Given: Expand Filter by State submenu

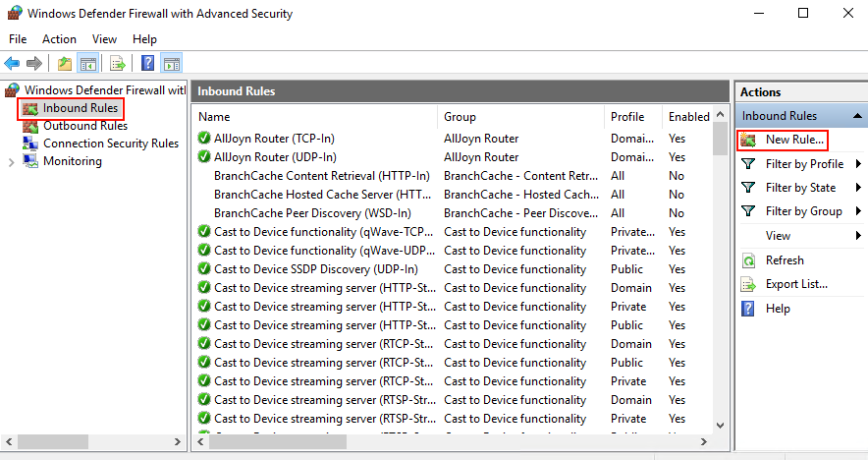Looking at the screenshot, I should click(800, 188).
